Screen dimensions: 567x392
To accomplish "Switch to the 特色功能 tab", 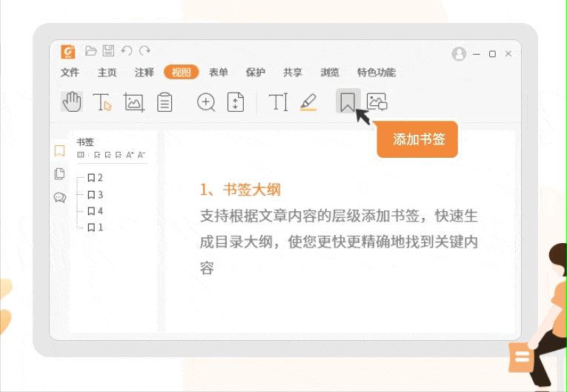I will tap(376, 73).
